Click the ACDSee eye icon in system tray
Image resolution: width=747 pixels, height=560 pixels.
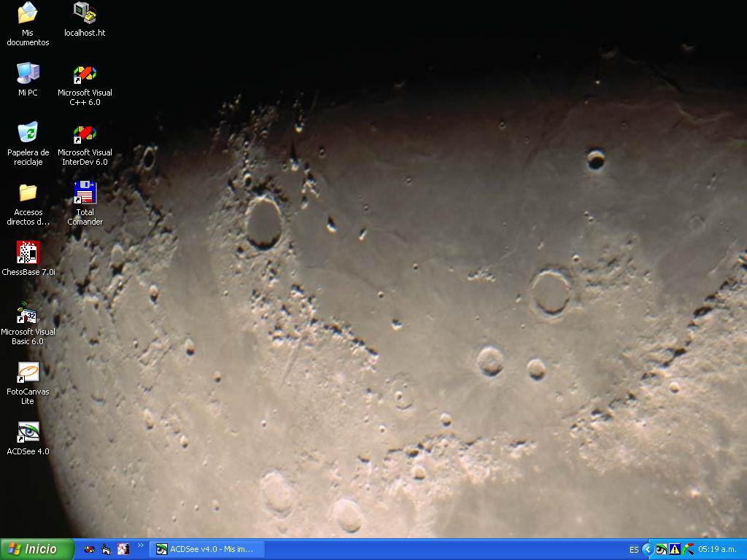point(661,549)
